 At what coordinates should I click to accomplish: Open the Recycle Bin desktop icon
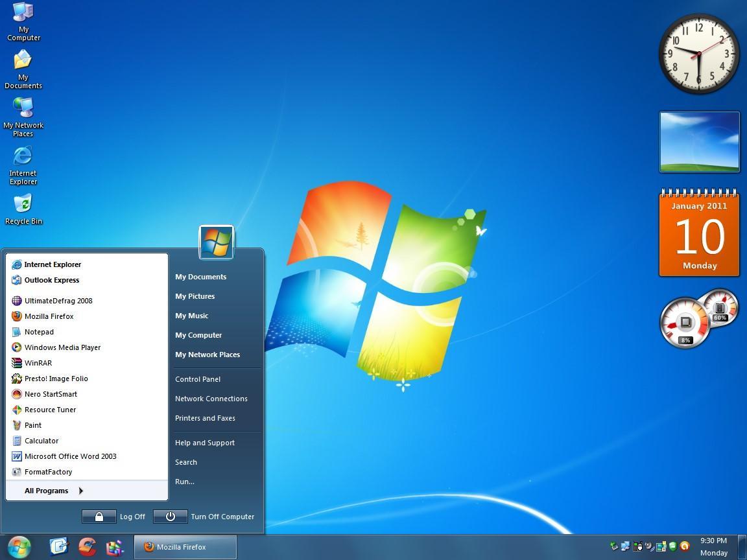point(23,205)
